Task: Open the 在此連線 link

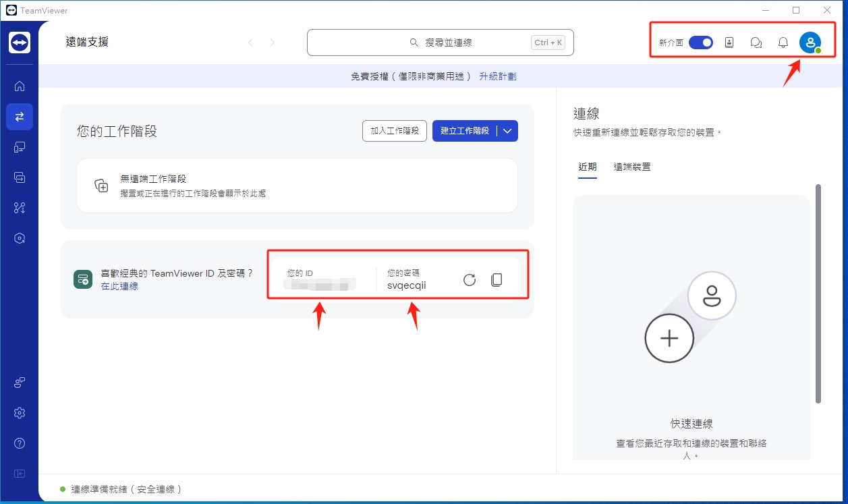Action: pos(119,286)
